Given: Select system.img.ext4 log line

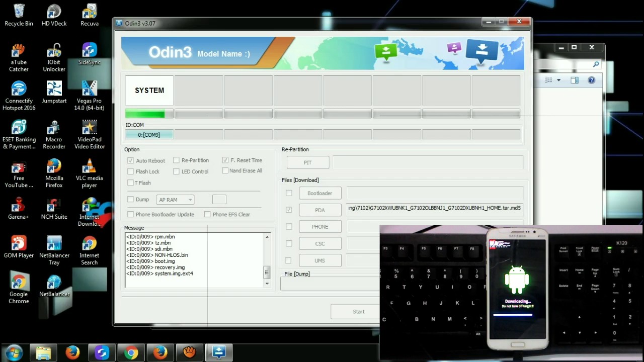Looking at the screenshot, I should (x=159, y=274).
